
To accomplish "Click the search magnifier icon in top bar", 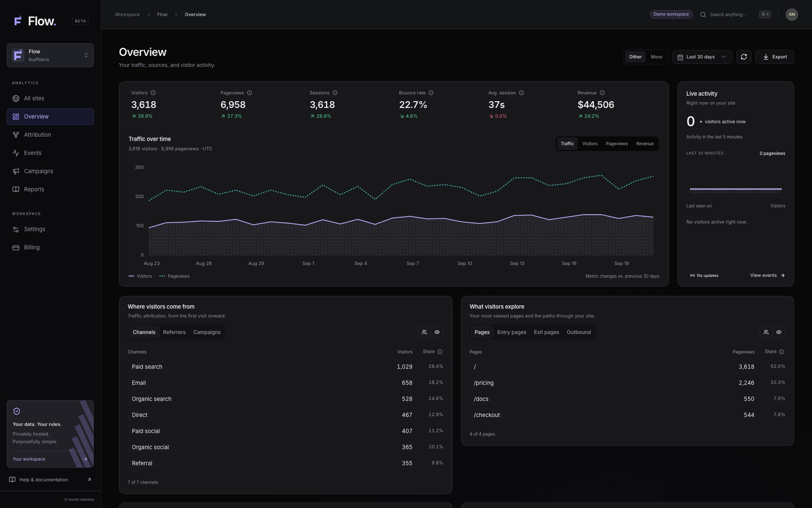I will tap(703, 14).
